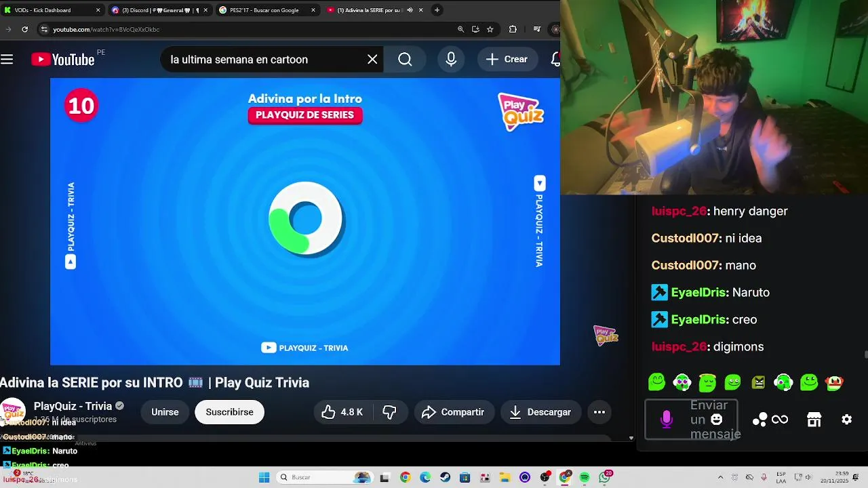
Task: Open more actions three-dot menu
Action: [x=599, y=412]
